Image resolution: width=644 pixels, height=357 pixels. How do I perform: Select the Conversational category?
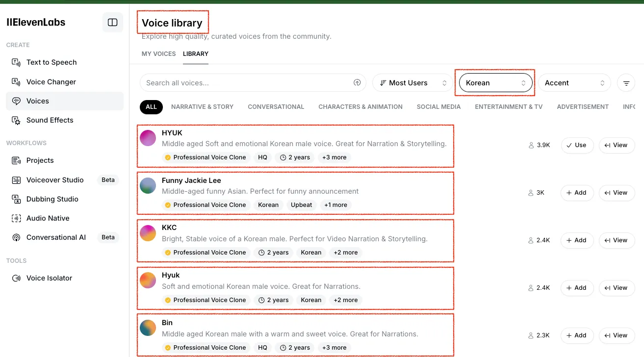(276, 107)
